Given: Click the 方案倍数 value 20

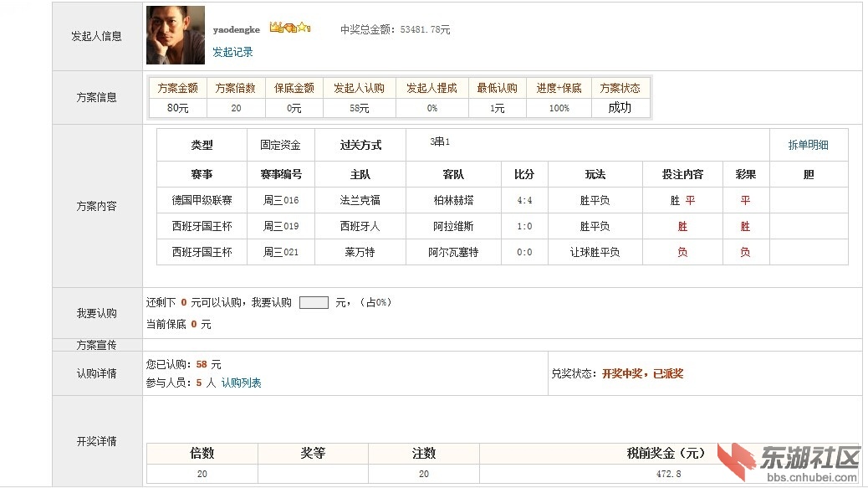Looking at the screenshot, I should (x=236, y=108).
